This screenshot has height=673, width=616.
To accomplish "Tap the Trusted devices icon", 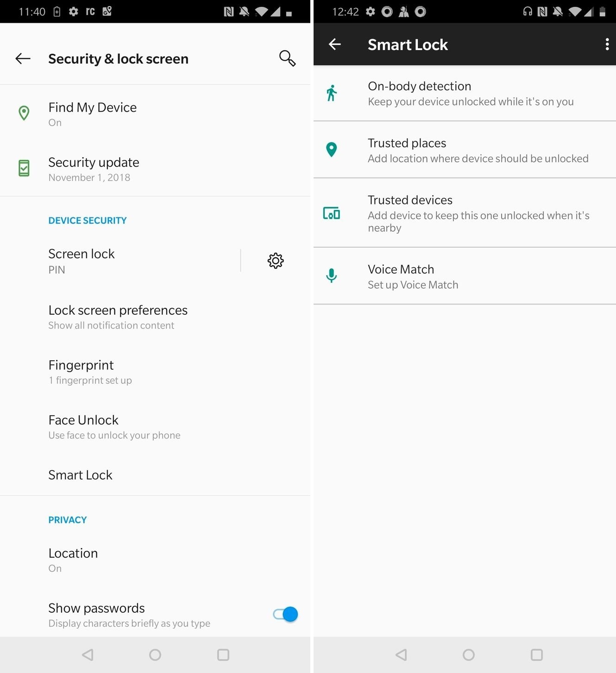I will click(331, 213).
